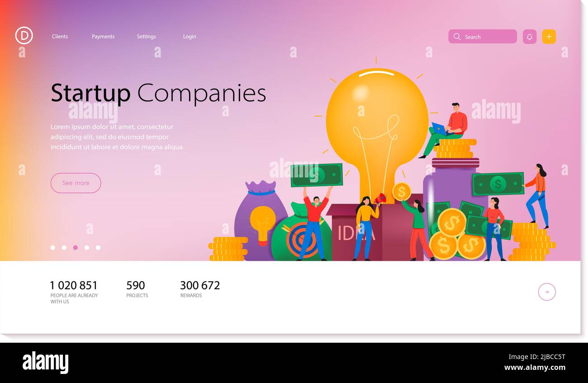Viewport: 588px width, 383px height.
Task: Click the yellow plus add button
Action: tap(549, 37)
